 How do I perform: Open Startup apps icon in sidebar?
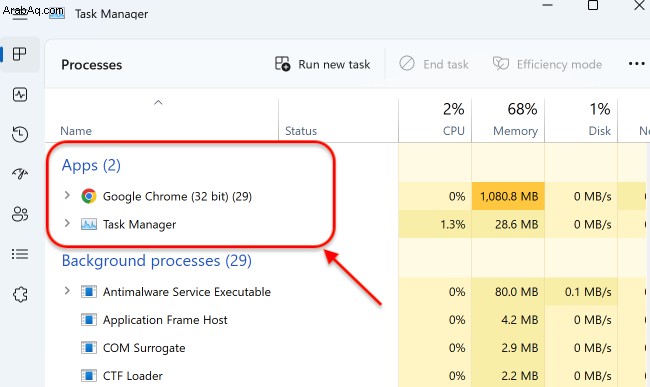click(x=19, y=174)
